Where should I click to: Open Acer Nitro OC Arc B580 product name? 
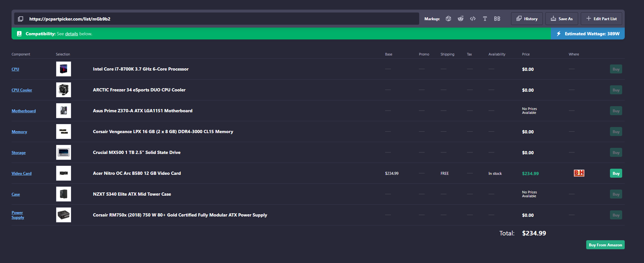point(137,173)
